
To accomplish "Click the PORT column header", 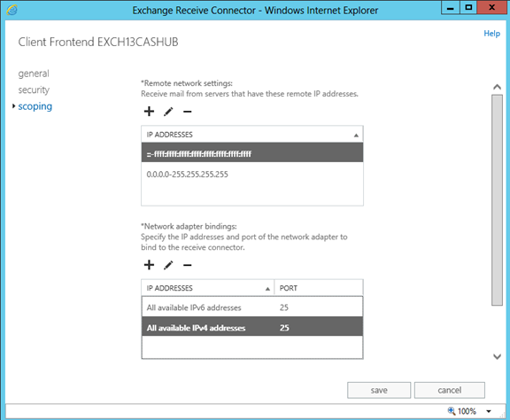I will (x=319, y=288).
